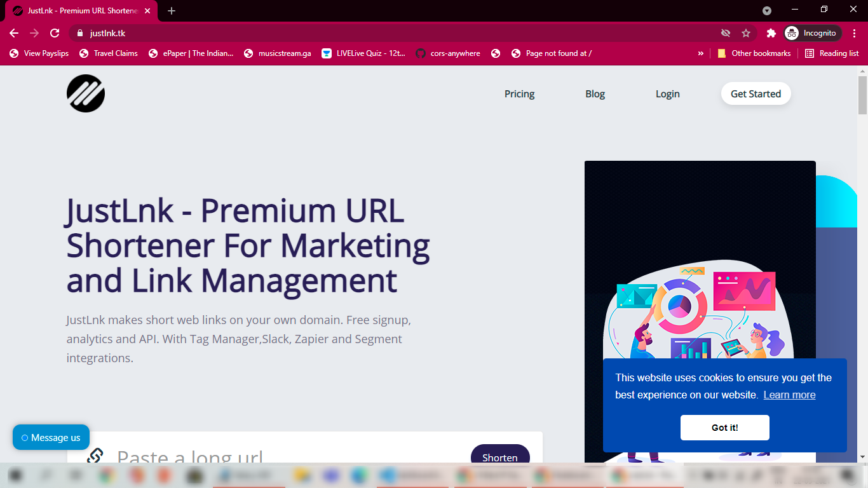Reload the justlnk.tk page
The width and height of the screenshot is (868, 488).
[x=55, y=33]
